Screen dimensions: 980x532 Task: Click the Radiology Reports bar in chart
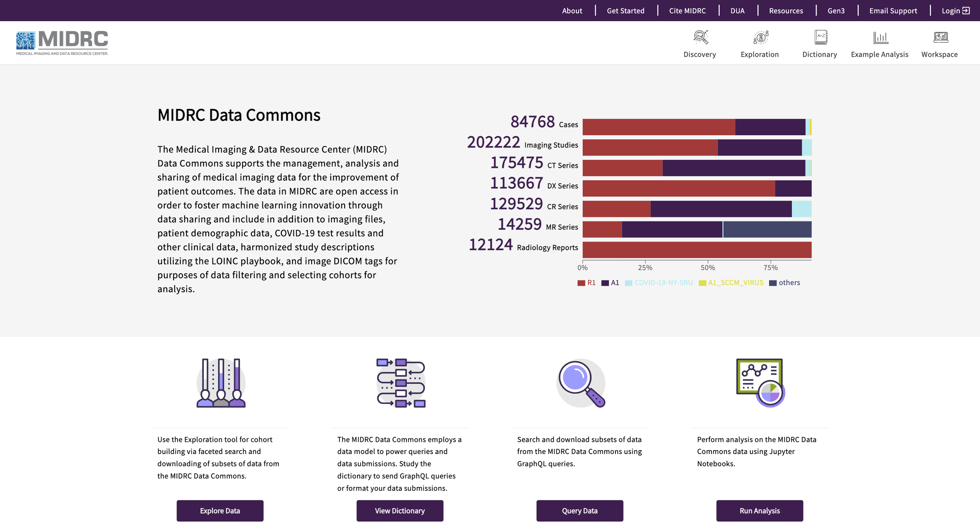[697, 250]
